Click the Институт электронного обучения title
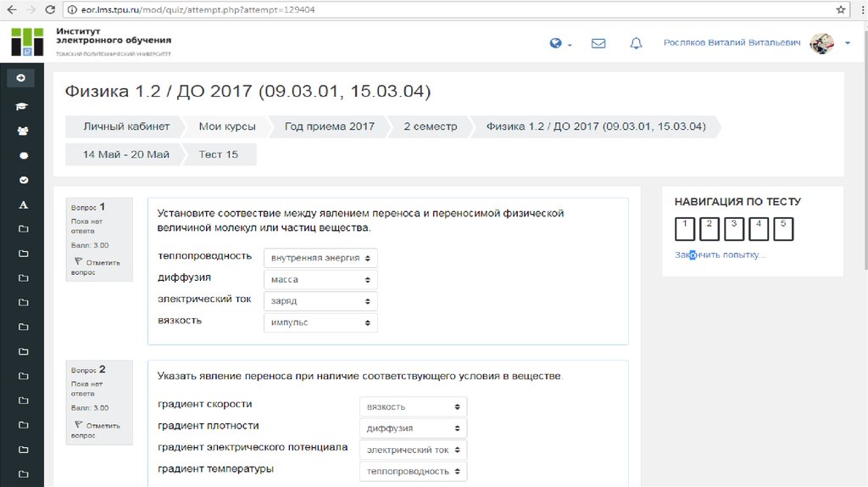Image resolution: width=868 pixels, height=487 pixels. (114, 36)
